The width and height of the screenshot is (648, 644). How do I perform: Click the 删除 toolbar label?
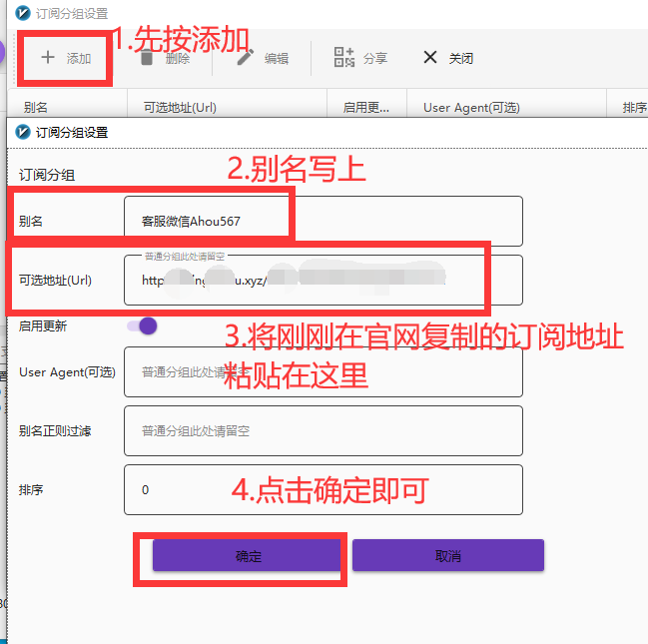coord(178,58)
